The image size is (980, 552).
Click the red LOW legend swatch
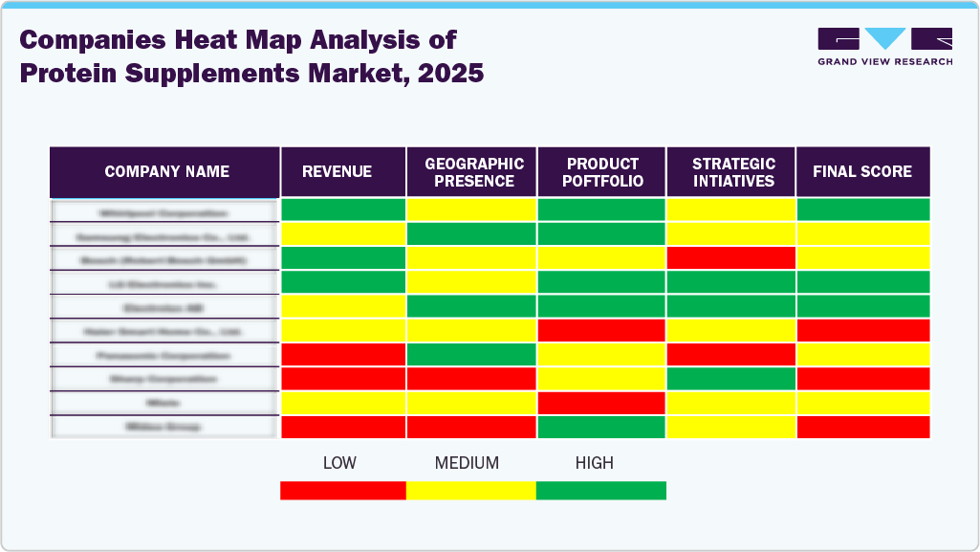(342, 489)
